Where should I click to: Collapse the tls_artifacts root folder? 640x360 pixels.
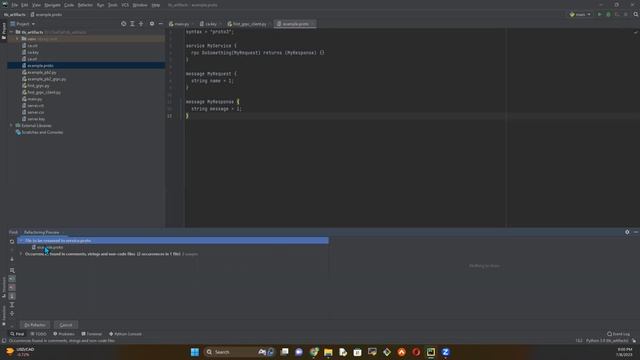coord(11,32)
